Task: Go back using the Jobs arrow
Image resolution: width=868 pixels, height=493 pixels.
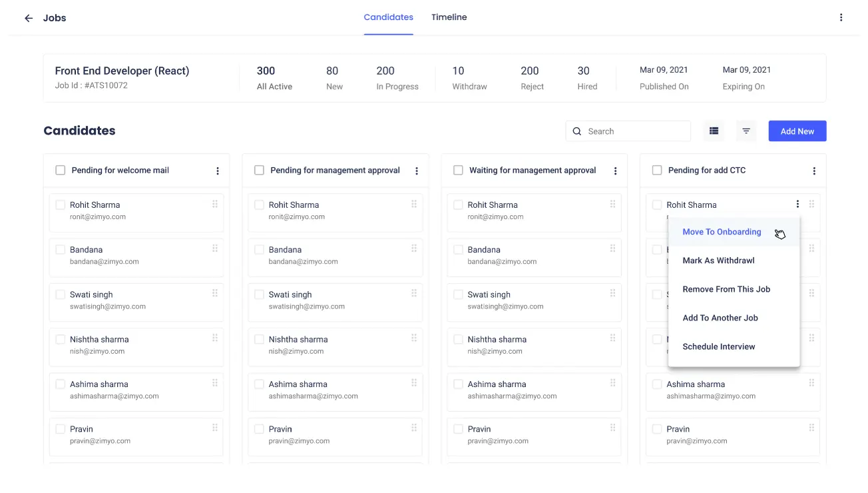Action: coord(29,18)
